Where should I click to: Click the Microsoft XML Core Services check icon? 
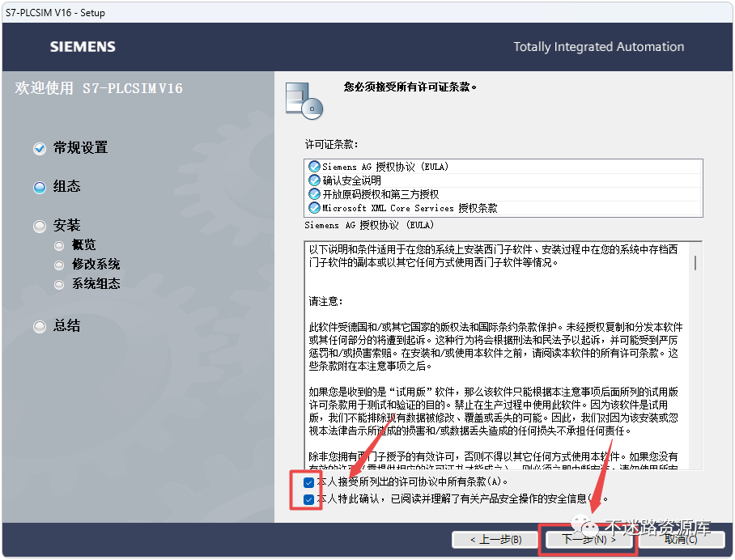pos(314,207)
